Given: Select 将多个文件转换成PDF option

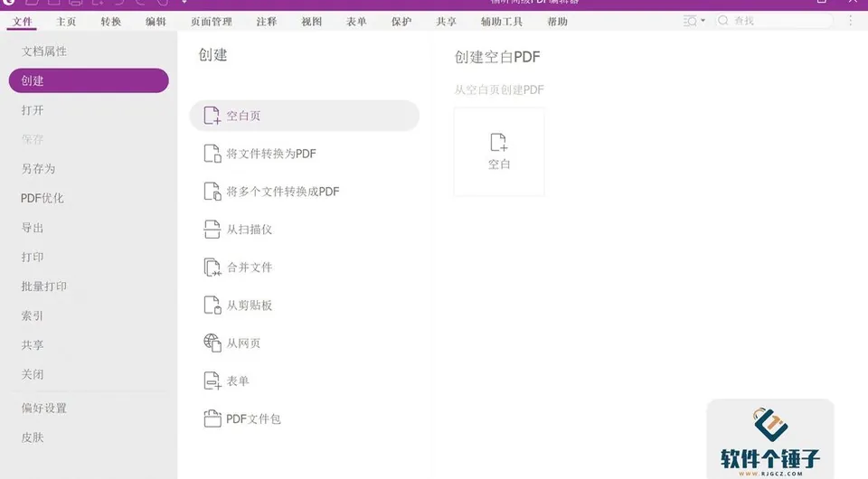Looking at the screenshot, I should point(305,192).
